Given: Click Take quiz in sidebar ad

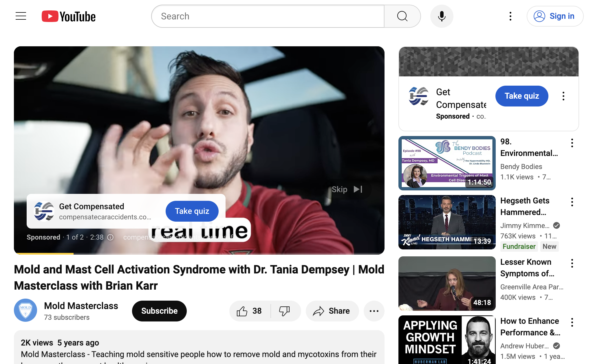Looking at the screenshot, I should click(x=522, y=96).
